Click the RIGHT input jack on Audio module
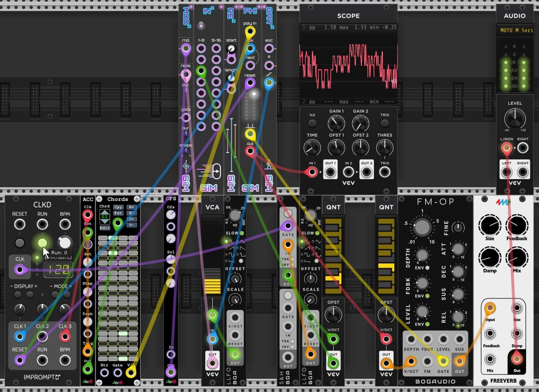 [x=522, y=172]
